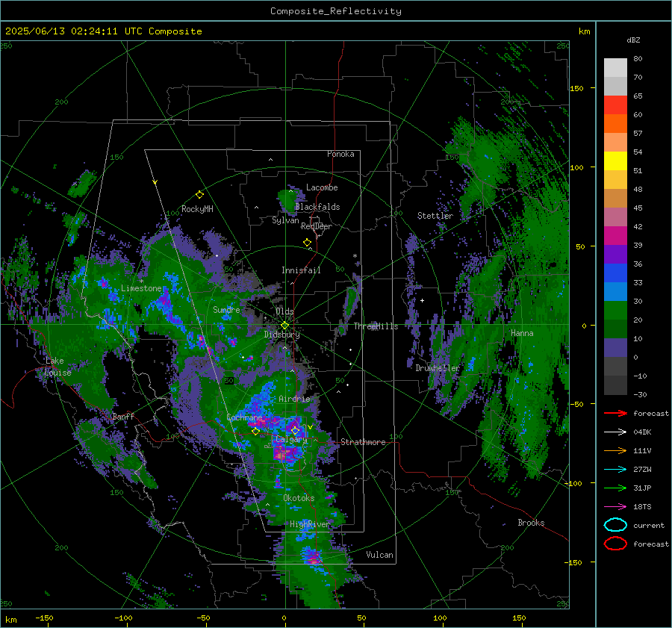The height and width of the screenshot is (628, 672).
Task: Click the Brooks label
Action: pyautogui.click(x=531, y=523)
